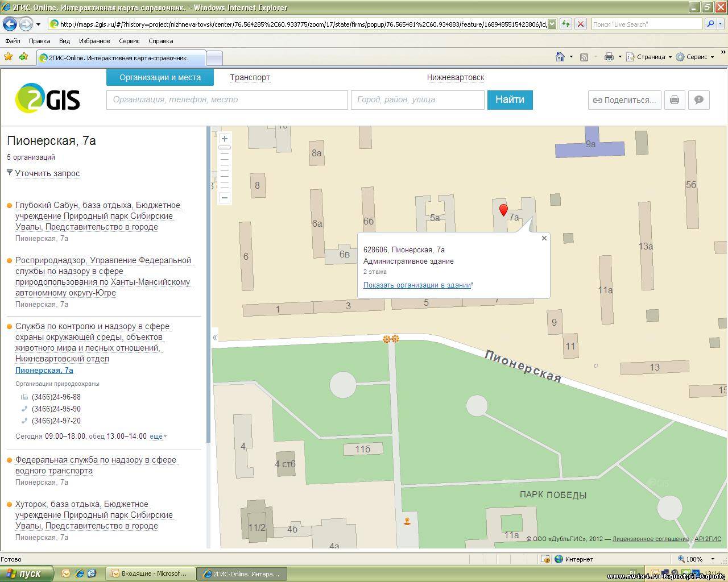Click the 2GIS logo
The image size is (728, 582).
click(x=48, y=98)
